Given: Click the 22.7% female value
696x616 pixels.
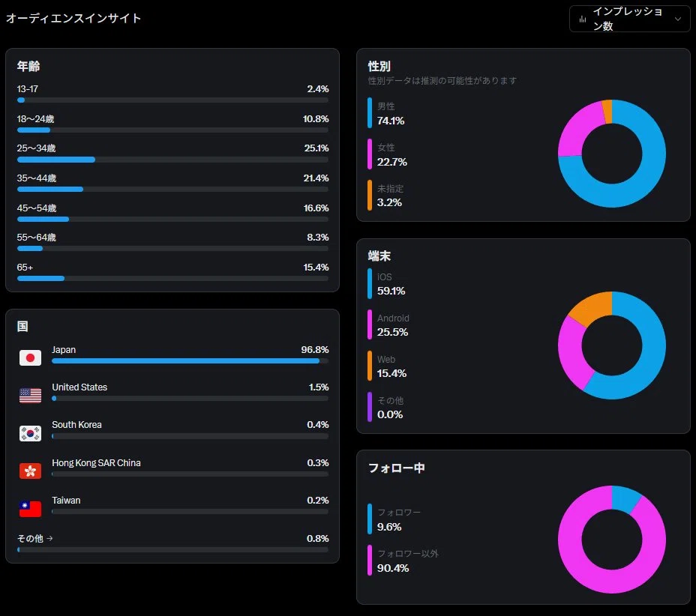Looking at the screenshot, I should (x=392, y=162).
